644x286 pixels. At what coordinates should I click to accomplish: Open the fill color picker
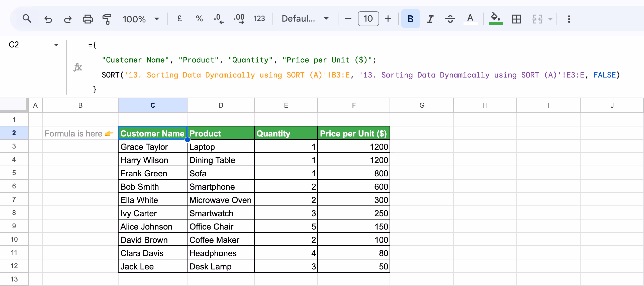(x=495, y=19)
